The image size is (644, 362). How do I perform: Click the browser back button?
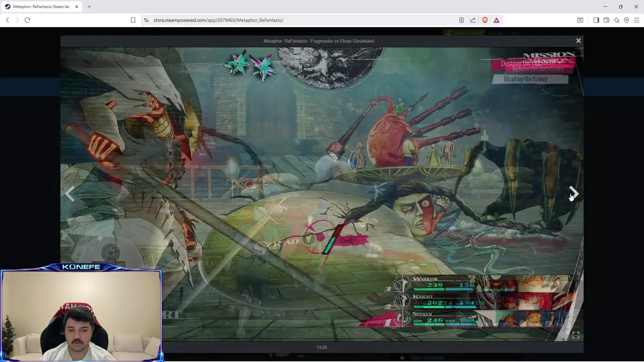point(7,20)
